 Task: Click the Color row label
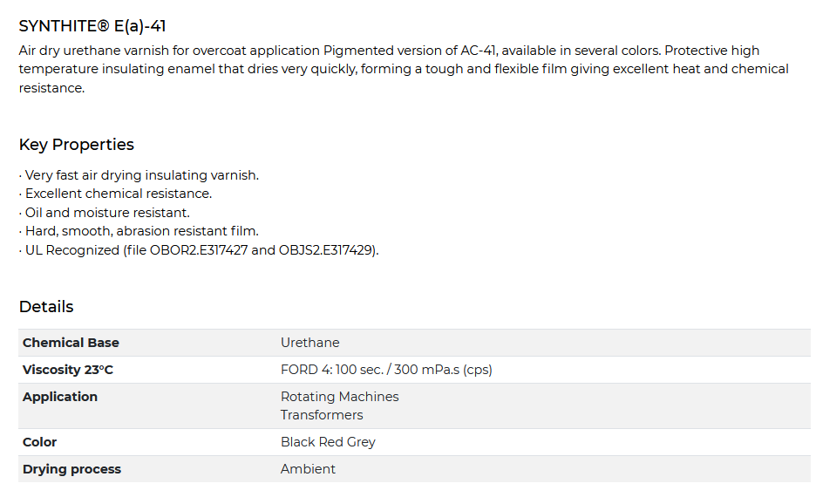pos(40,442)
